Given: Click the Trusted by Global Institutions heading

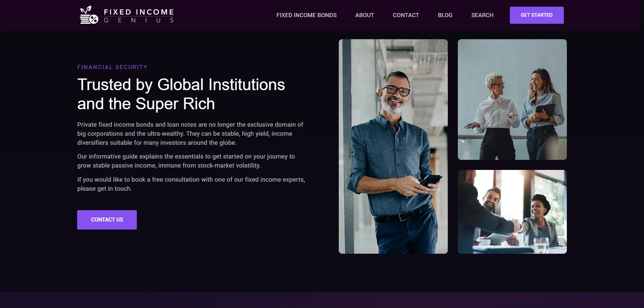Looking at the screenshot, I should point(181,94).
